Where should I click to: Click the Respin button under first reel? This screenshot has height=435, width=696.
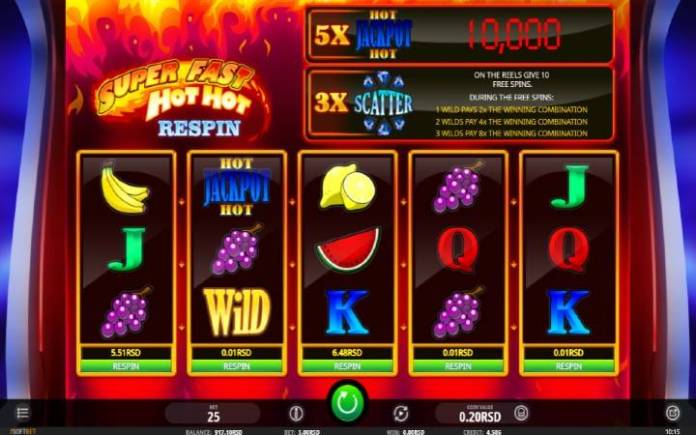[126, 366]
